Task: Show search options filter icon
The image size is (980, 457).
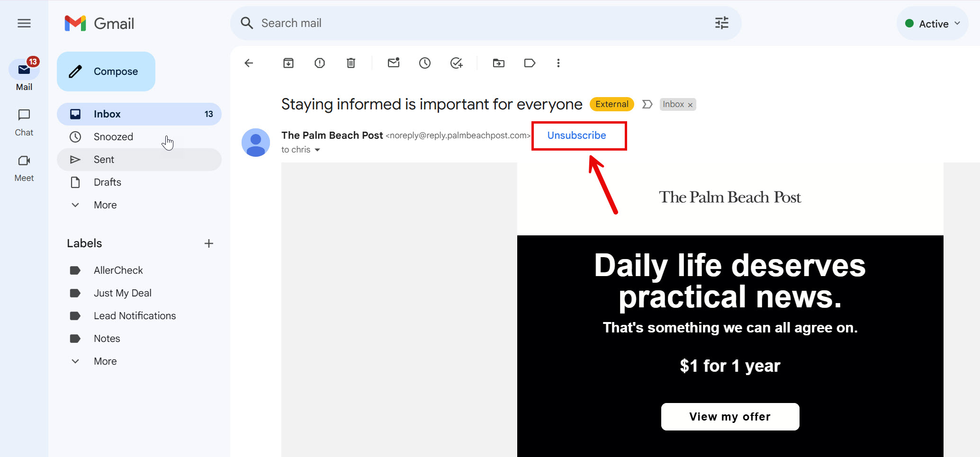Action: coord(721,23)
